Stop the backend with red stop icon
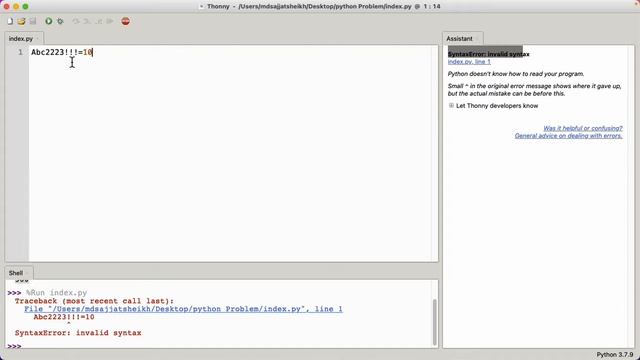The image size is (640, 360). (125, 21)
